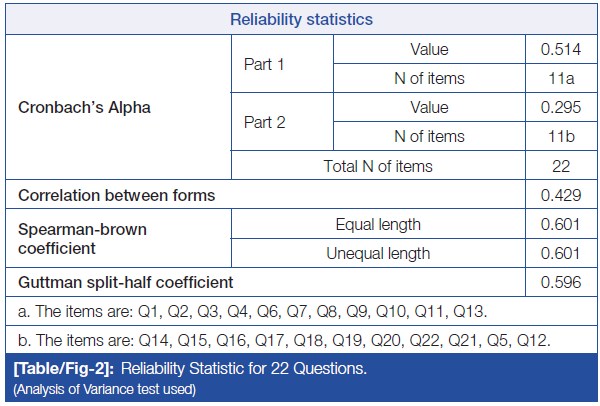This screenshot has height=406, width=600.
Task: Click the Unequal length cell
Action: click(x=380, y=253)
